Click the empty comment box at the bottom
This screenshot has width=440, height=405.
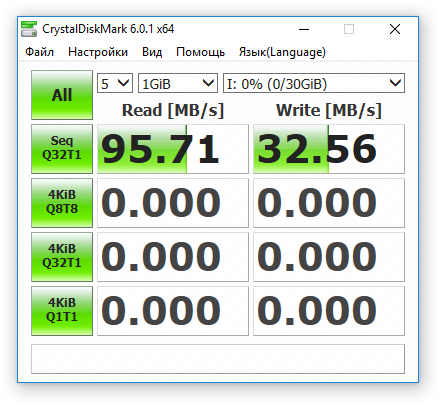(x=218, y=359)
